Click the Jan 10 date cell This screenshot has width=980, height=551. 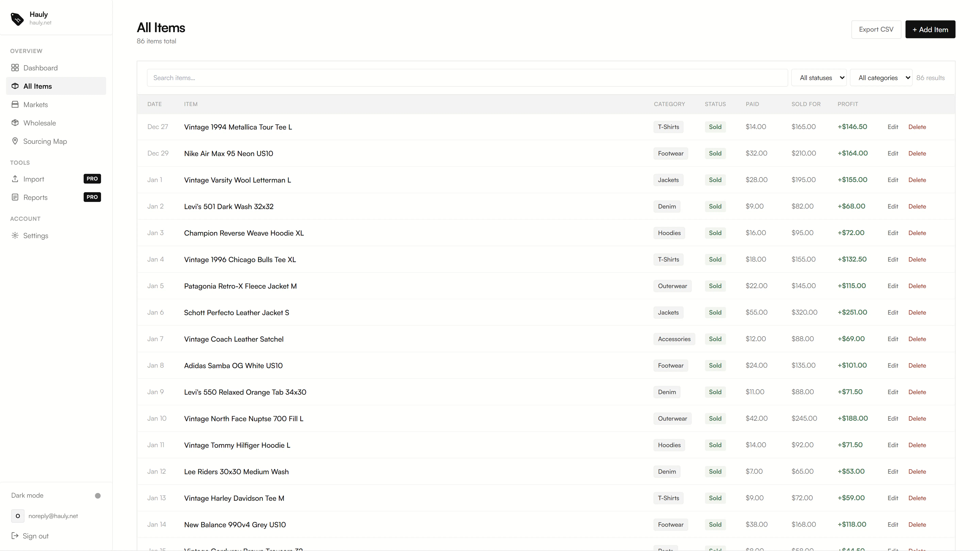pyautogui.click(x=157, y=418)
